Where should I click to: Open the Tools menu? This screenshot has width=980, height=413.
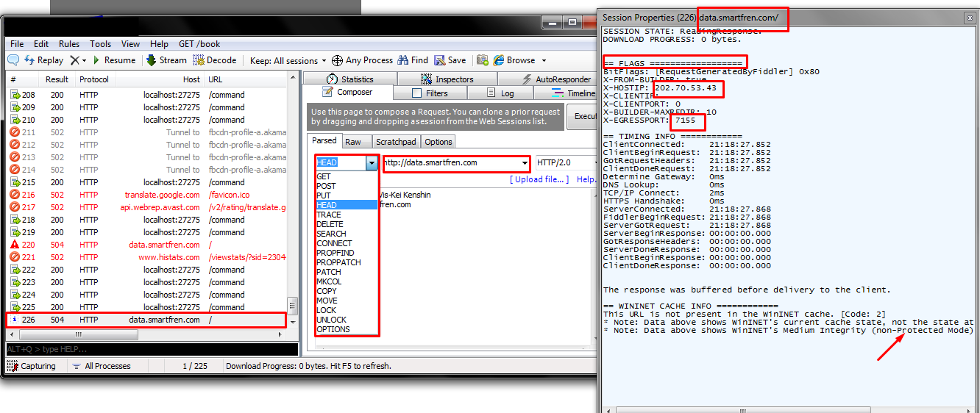click(101, 44)
